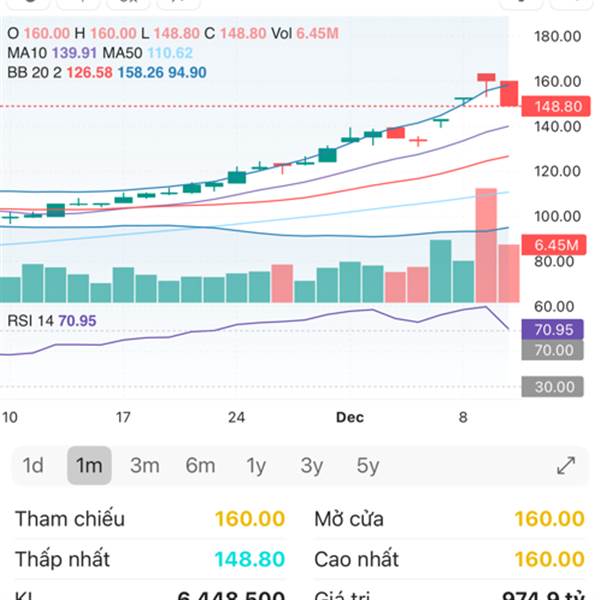Tap the RSI 14 indicator label

coord(30,320)
